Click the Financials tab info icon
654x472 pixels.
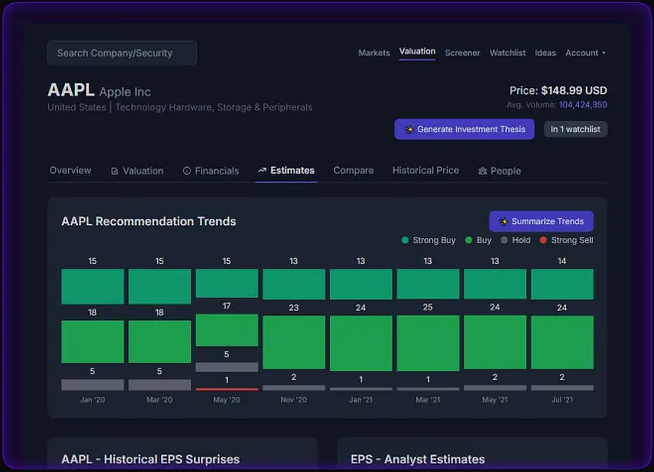187,171
